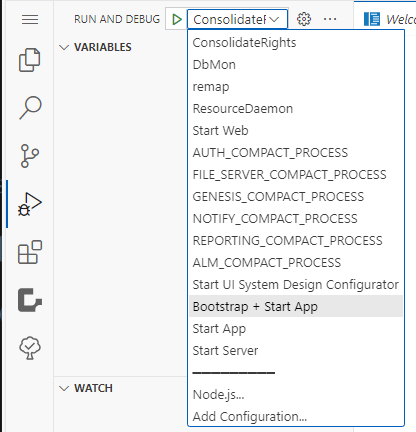Switch to the Welcome editor tab
This screenshot has height=432, width=416.
coord(388,19)
